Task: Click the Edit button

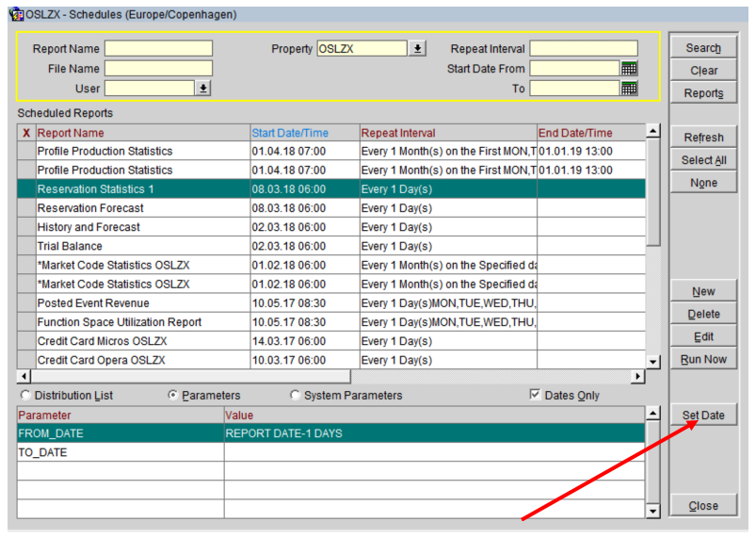Action: point(703,336)
